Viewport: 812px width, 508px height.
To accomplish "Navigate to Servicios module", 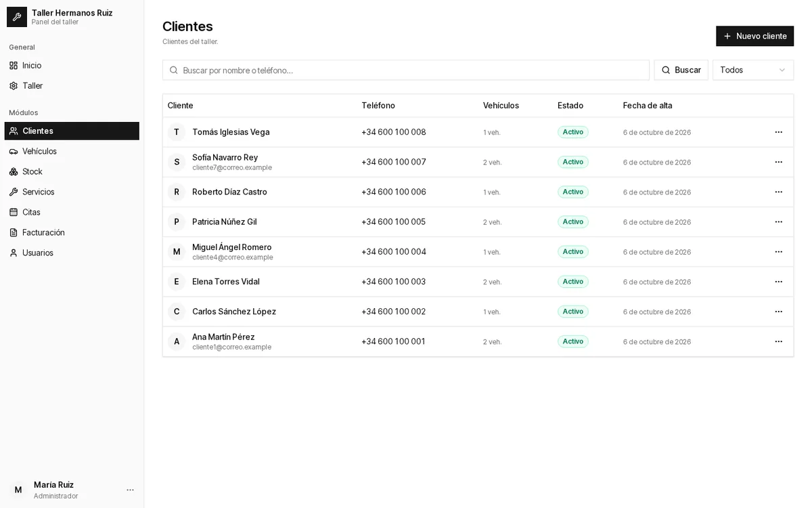I will tap(72, 192).
